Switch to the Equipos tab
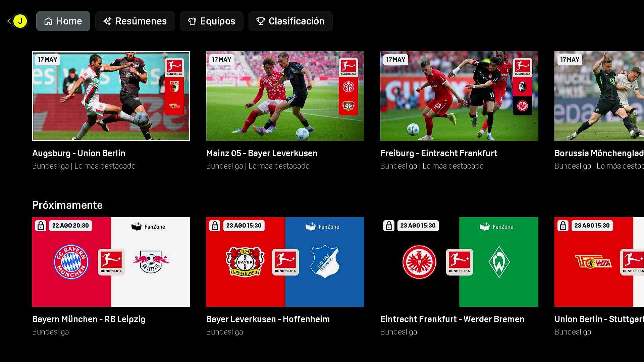 click(212, 21)
